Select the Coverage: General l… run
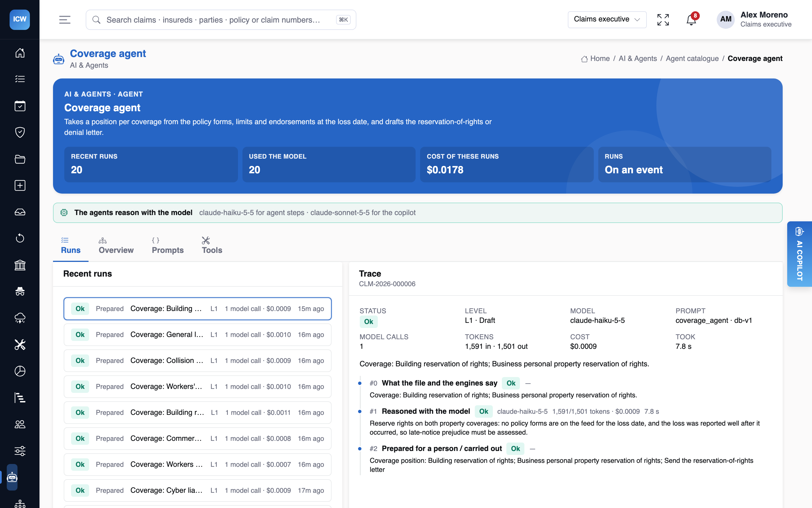Screen dimensions: 812x508 pyautogui.click(x=197, y=335)
